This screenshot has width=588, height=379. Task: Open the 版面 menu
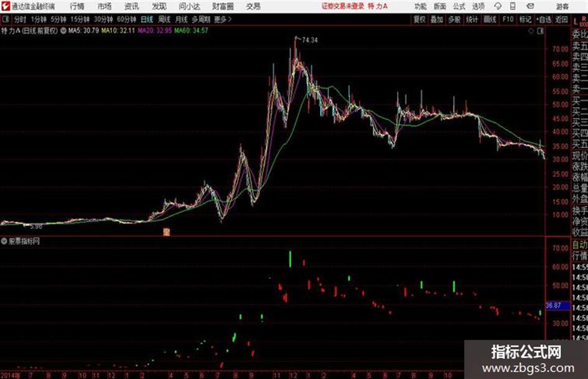(439, 6)
